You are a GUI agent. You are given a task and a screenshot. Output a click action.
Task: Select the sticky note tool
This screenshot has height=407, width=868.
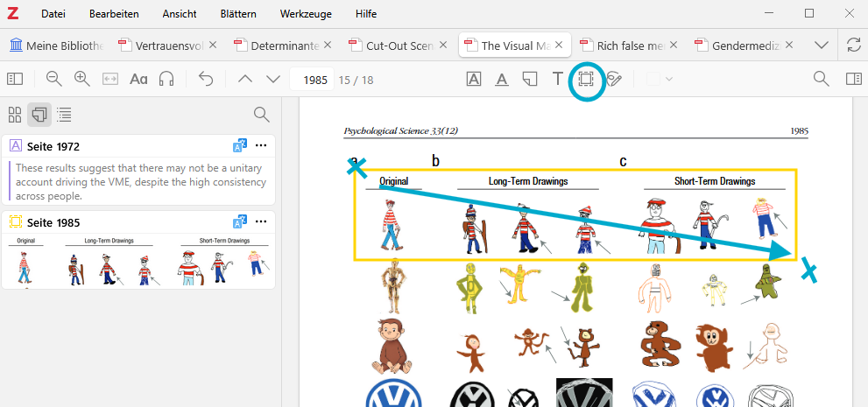(530, 79)
